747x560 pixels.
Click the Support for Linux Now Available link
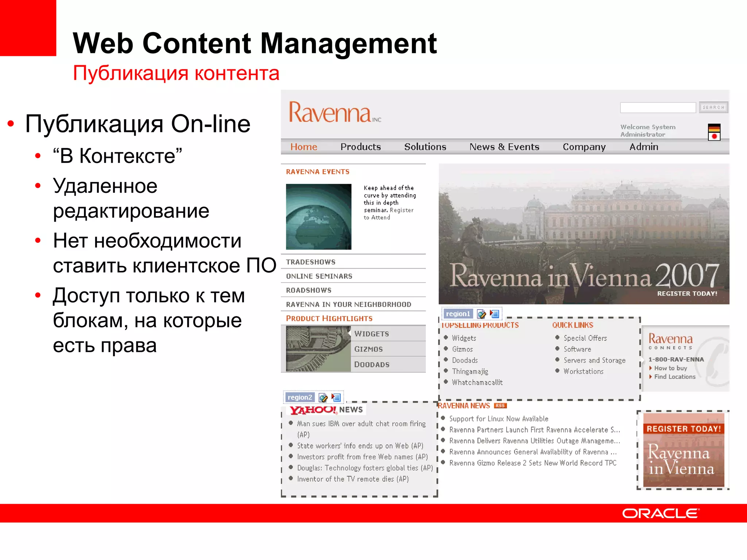coord(498,419)
